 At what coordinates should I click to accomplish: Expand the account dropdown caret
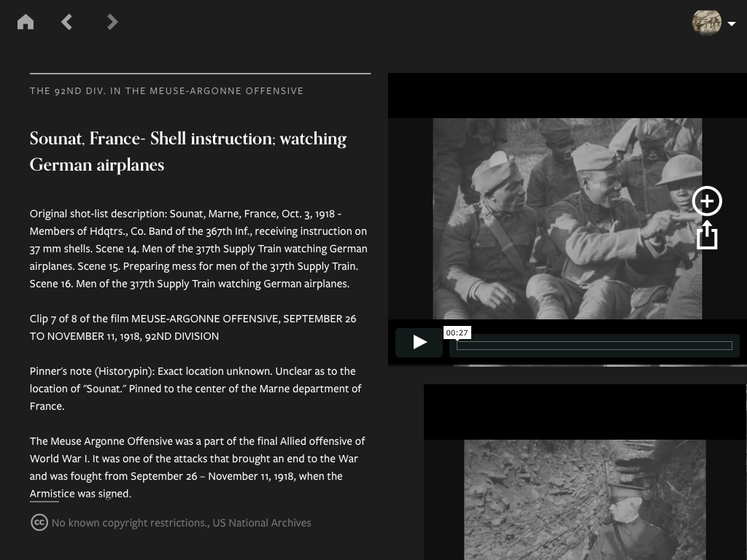click(732, 23)
